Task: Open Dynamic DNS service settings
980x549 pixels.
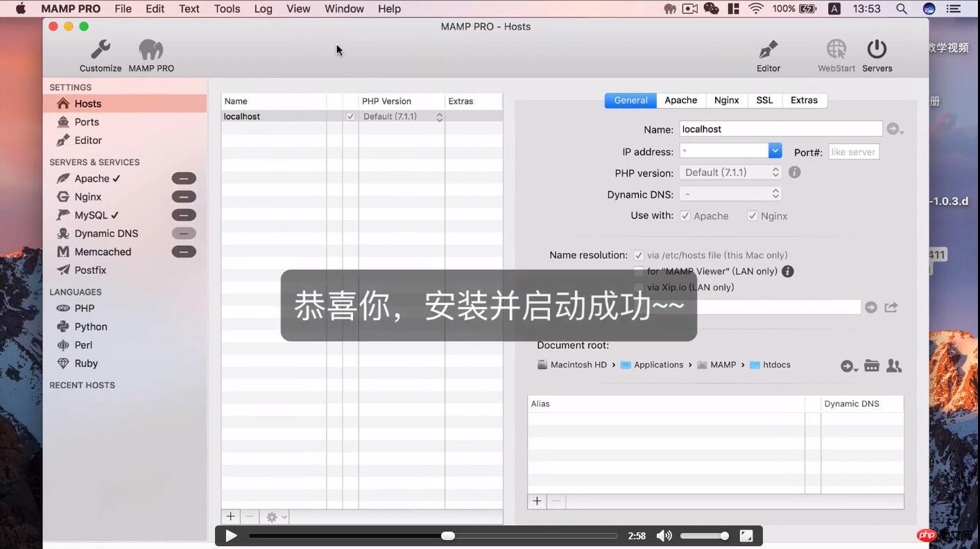Action: 106,234
